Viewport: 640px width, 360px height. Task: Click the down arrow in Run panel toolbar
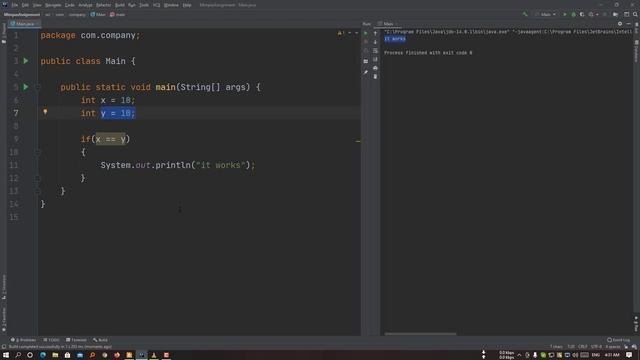[x=375, y=42]
